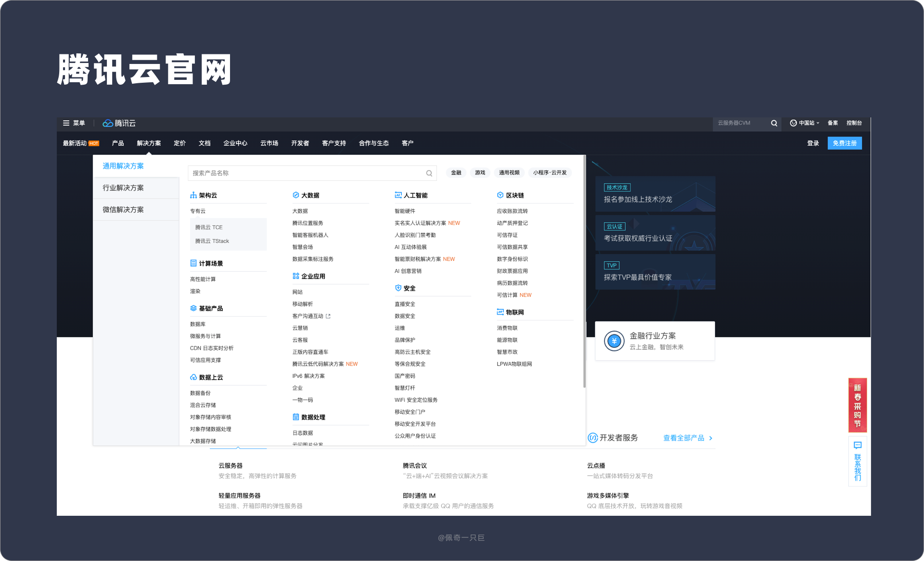Click the 大数据 category icon
Image resolution: width=924 pixels, height=561 pixels.
296,195
